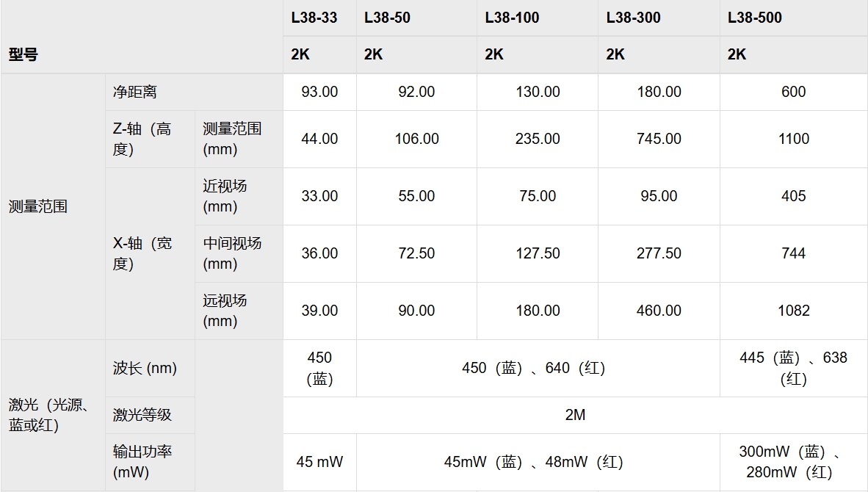Image resolution: width=868 pixels, height=492 pixels.
Task: Click the 近视场 (mm) label cell
Action: coord(225,196)
